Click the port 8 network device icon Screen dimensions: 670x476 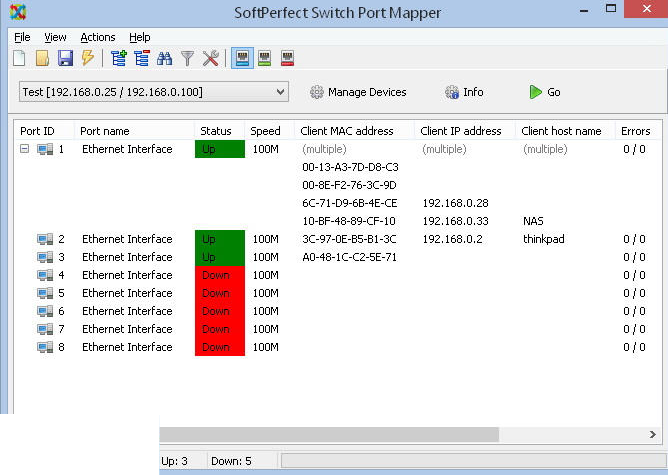45,347
